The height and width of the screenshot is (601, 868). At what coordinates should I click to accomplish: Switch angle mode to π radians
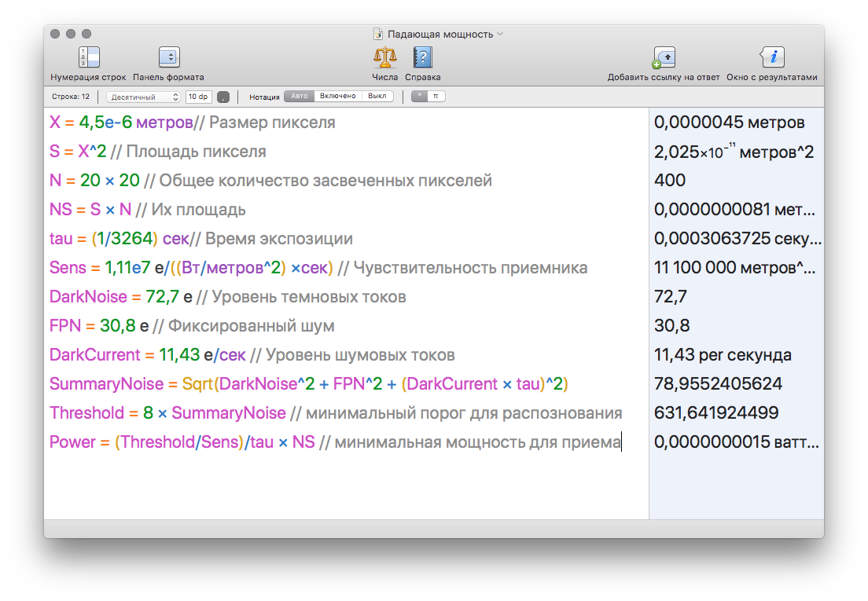click(x=436, y=96)
